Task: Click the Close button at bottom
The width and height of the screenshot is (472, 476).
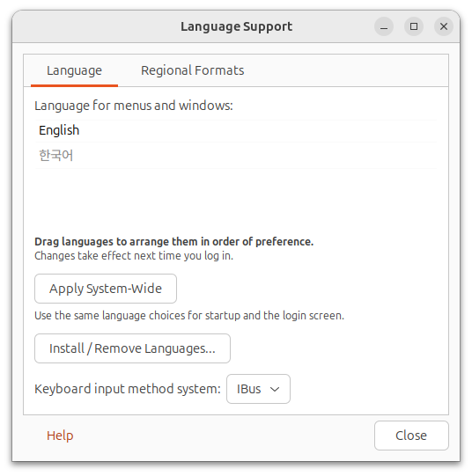Action: [x=411, y=436]
